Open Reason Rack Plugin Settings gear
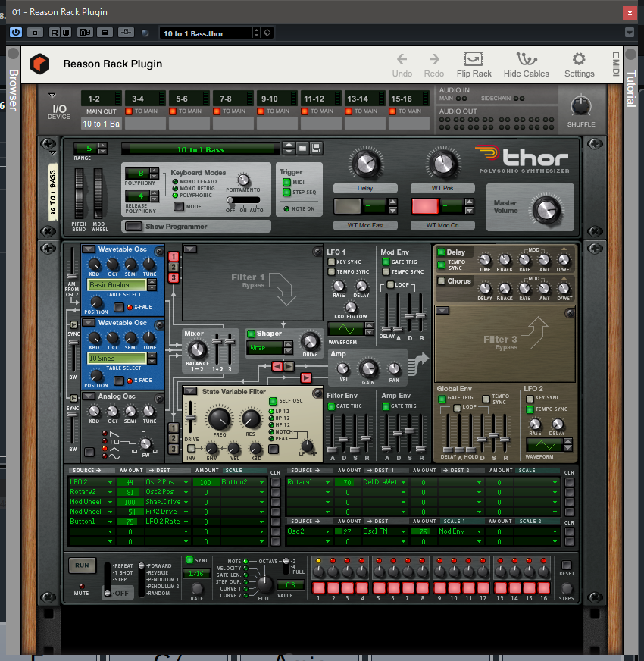 pyautogui.click(x=579, y=58)
